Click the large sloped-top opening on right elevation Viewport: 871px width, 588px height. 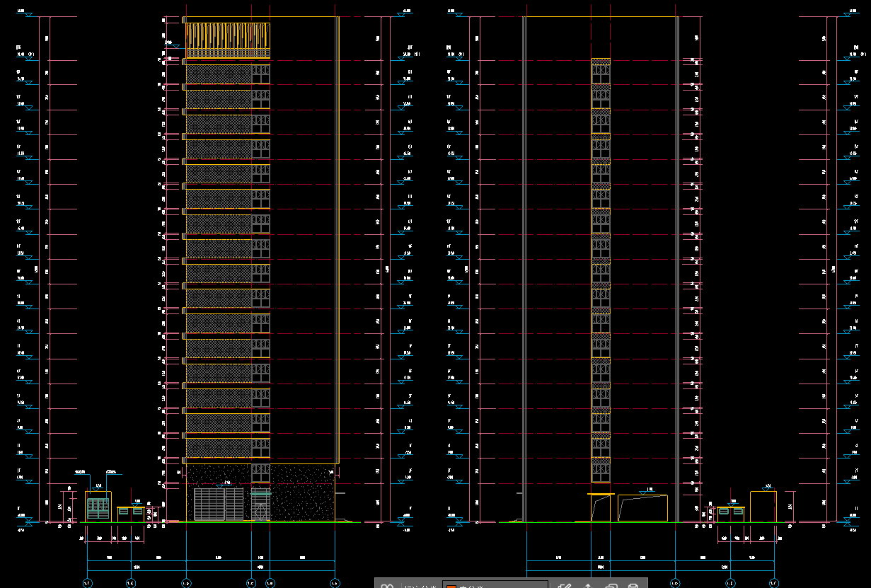point(642,508)
